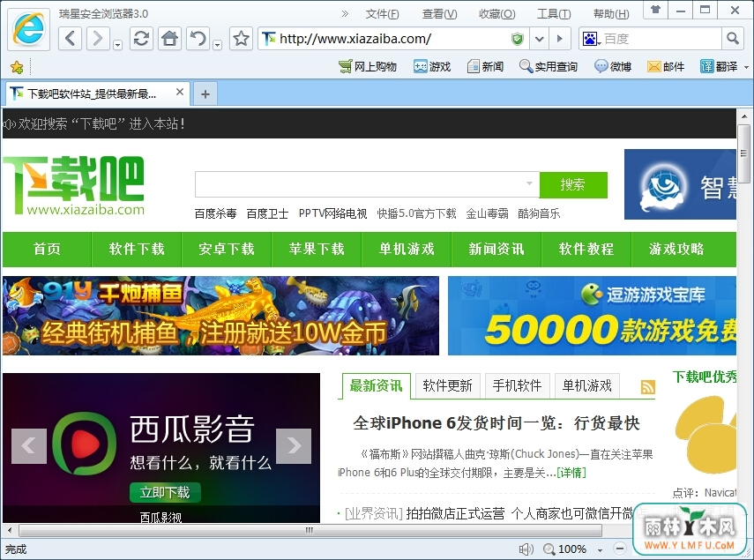Screen dimensions: 754x560
Task: Switch to the 单机游戏 news tab
Action: tap(586, 385)
